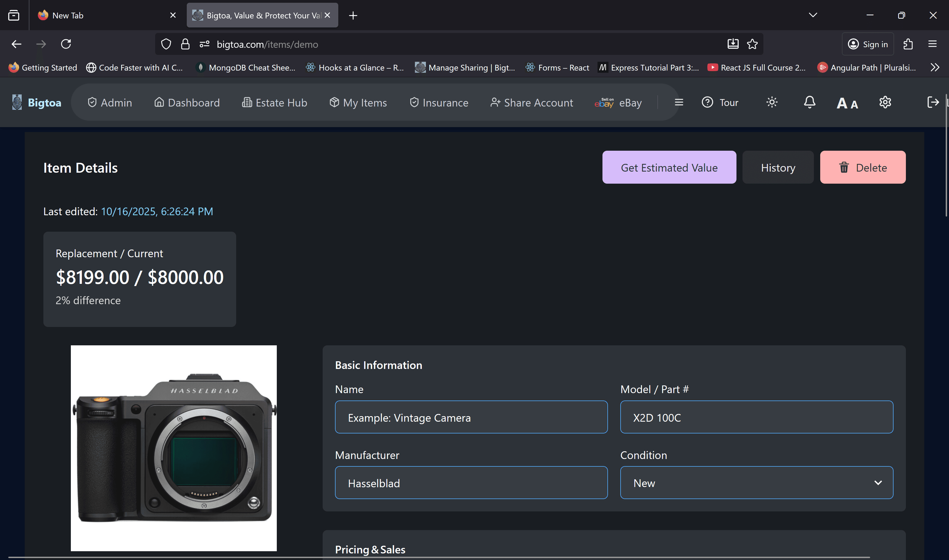The height and width of the screenshot is (560, 949).
Task: Click the logout icon in navbar
Action: tap(933, 102)
